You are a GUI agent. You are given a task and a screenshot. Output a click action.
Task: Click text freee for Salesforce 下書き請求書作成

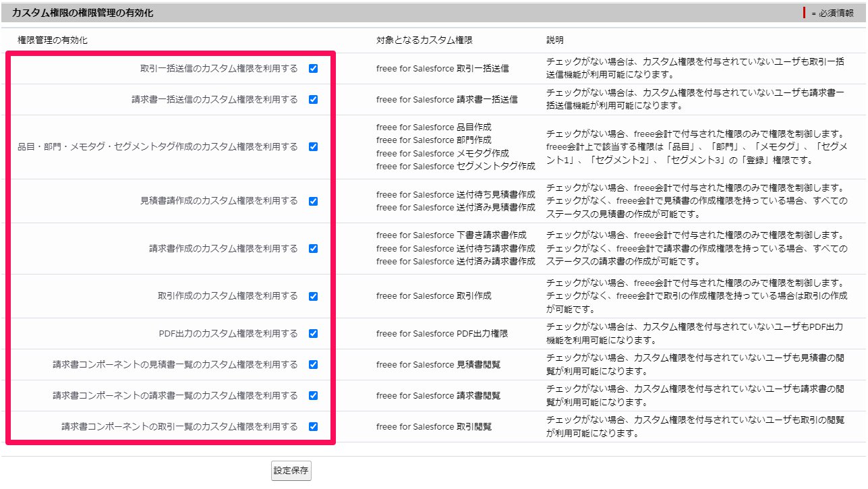point(451,235)
